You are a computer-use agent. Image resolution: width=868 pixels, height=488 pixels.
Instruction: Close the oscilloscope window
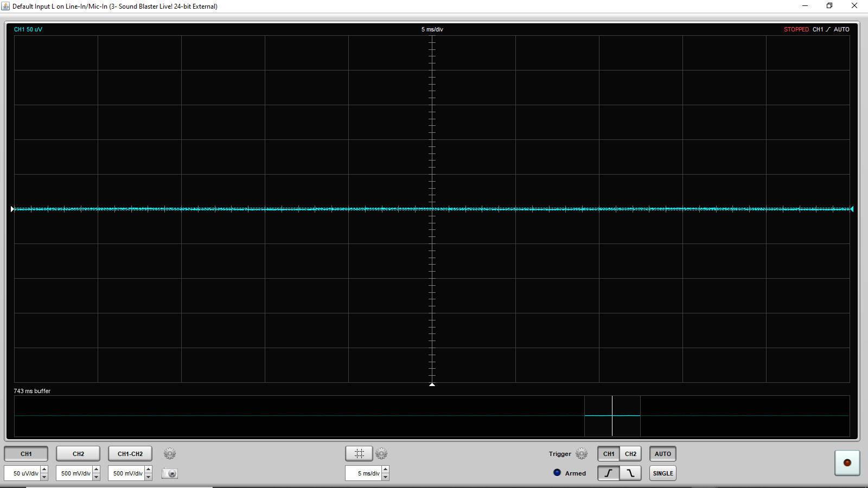click(x=854, y=6)
